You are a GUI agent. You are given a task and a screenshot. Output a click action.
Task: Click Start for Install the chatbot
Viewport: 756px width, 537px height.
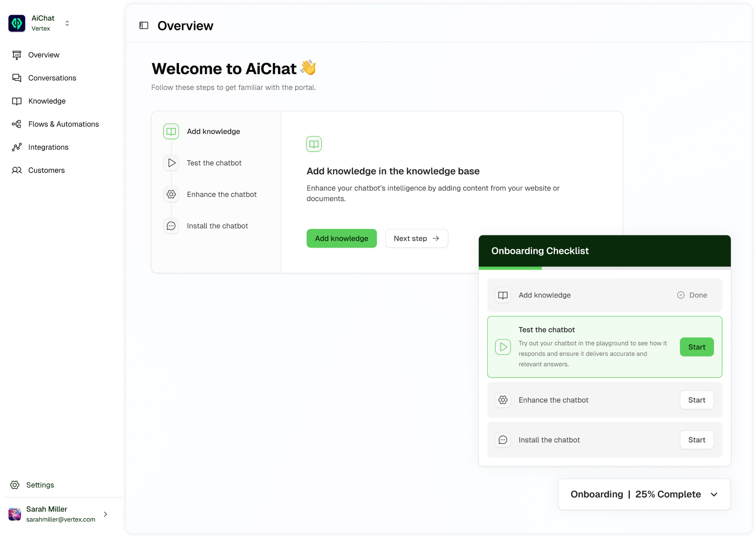tap(697, 440)
